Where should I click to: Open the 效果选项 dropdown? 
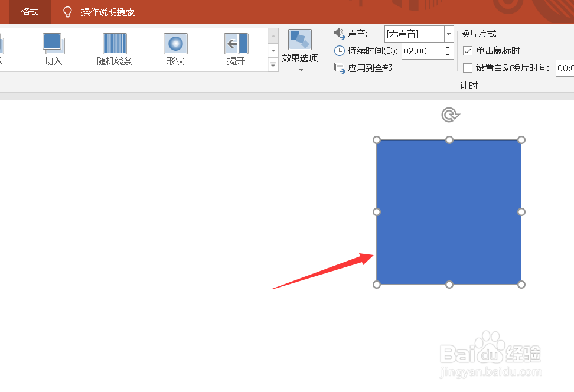pos(300,51)
